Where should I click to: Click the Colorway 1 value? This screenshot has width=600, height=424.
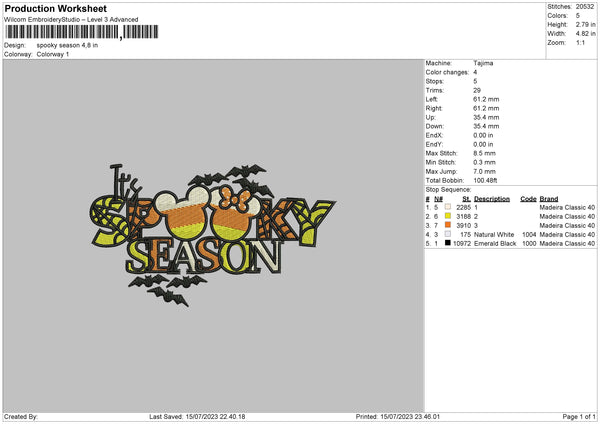[x=53, y=54]
